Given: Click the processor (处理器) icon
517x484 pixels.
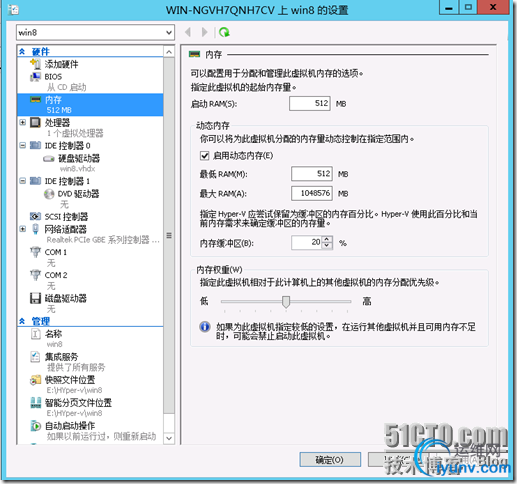Looking at the screenshot, I should click(35, 122).
